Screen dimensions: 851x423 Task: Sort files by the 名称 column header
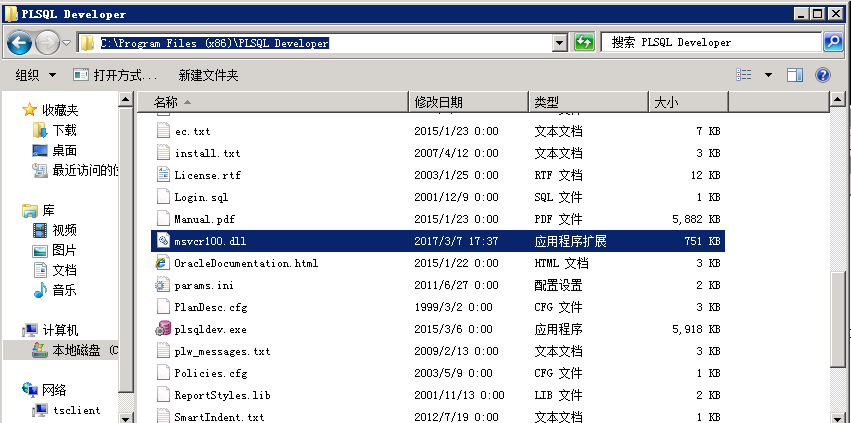pos(272,102)
